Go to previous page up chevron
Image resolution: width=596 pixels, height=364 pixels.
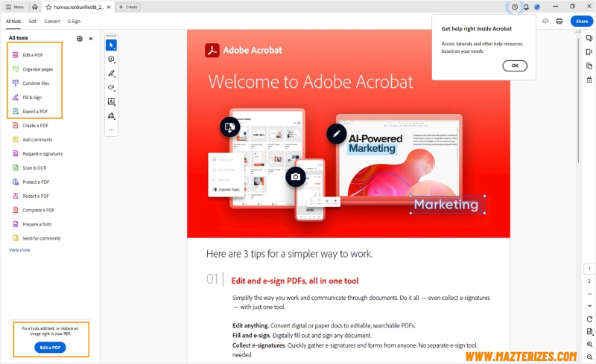pyautogui.click(x=589, y=294)
